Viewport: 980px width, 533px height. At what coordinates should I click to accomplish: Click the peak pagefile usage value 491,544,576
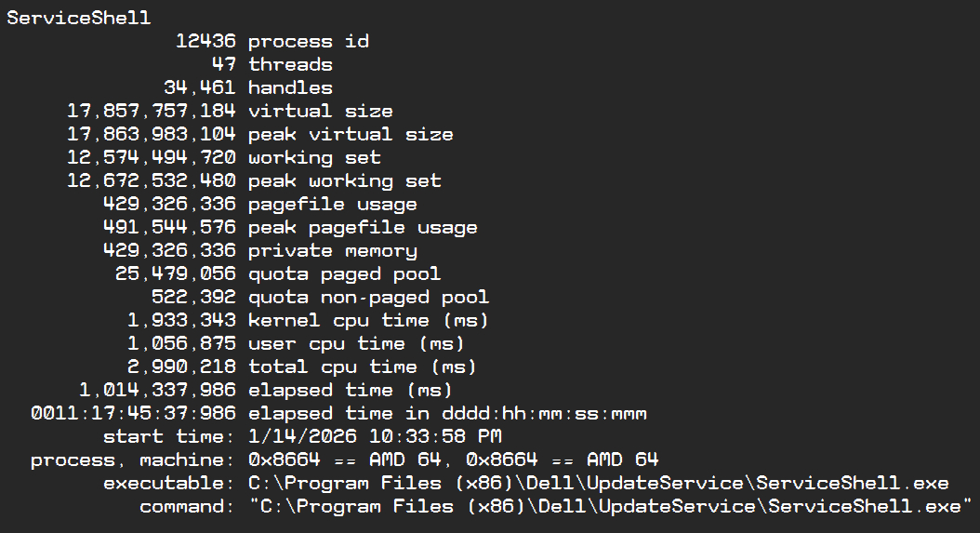click(x=169, y=227)
